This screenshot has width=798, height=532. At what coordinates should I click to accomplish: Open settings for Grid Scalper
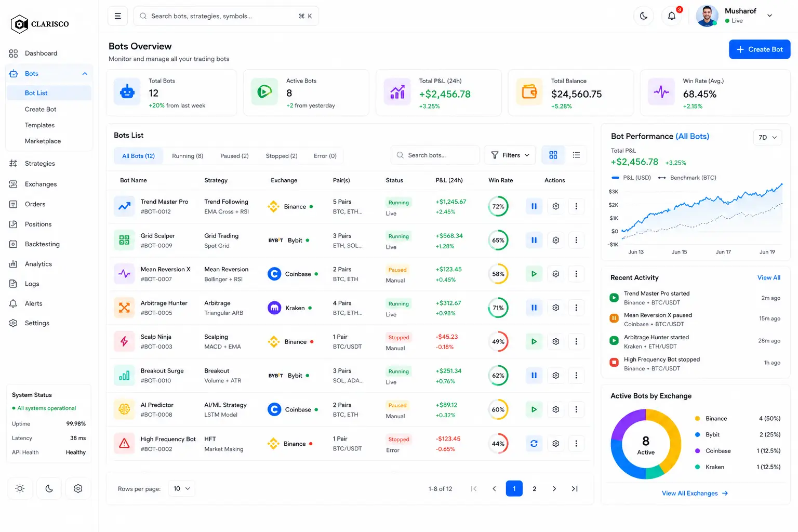556,240
